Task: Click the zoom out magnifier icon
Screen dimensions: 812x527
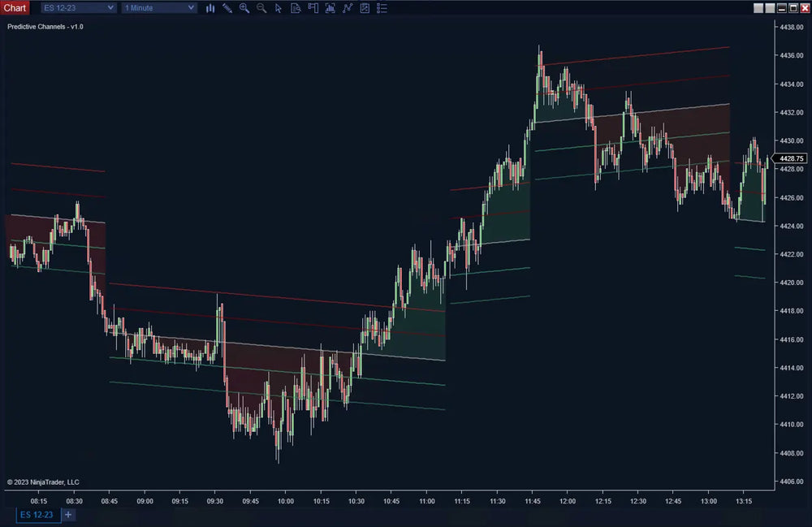Action: tap(261, 8)
